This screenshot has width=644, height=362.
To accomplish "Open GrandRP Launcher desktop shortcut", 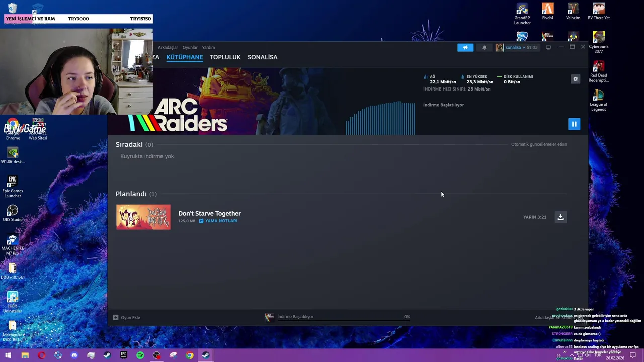I will [x=522, y=14].
